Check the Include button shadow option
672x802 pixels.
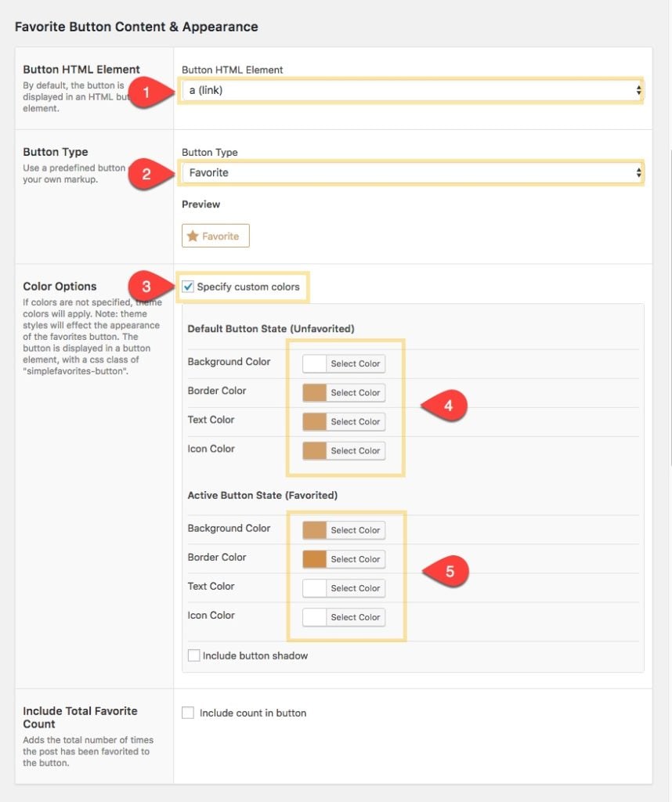pos(193,655)
